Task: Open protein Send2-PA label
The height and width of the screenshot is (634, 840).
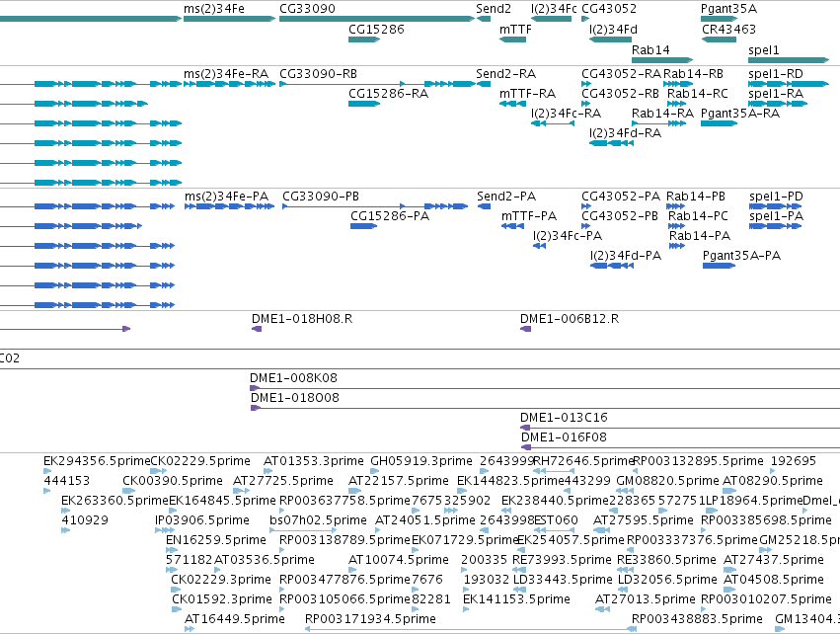Action: point(506,197)
